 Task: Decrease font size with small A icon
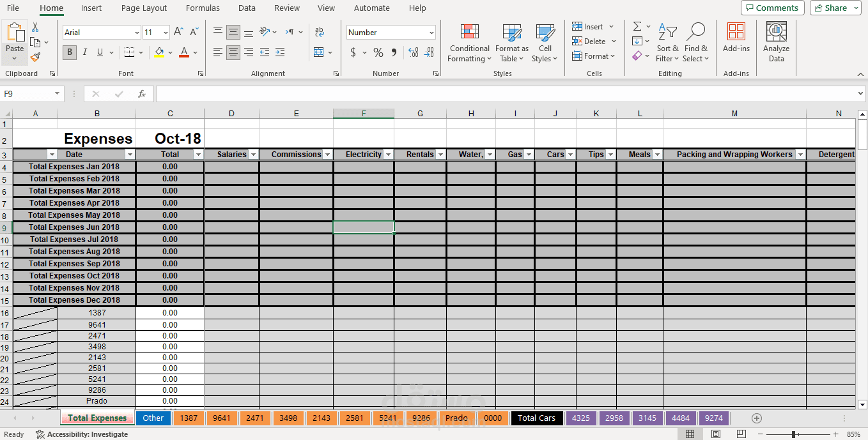(x=194, y=32)
